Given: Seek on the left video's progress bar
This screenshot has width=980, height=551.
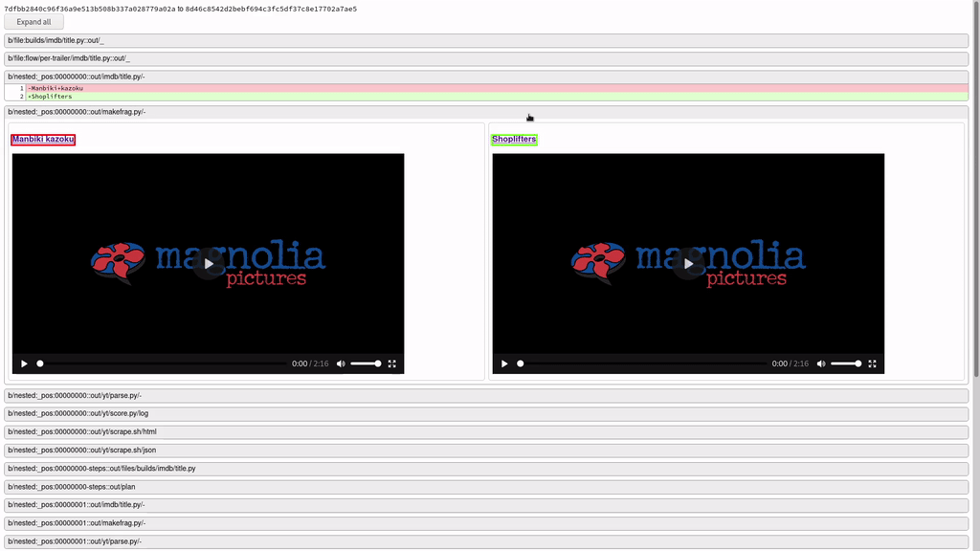Looking at the screenshot, I should click(163, 364).
